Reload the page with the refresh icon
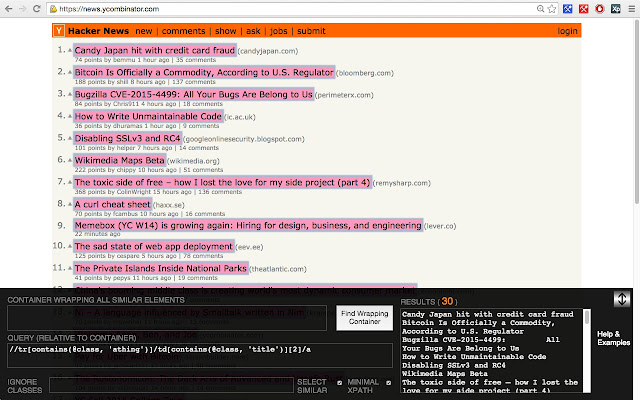Viewport: 640px width, 400px height. [37, 9]
